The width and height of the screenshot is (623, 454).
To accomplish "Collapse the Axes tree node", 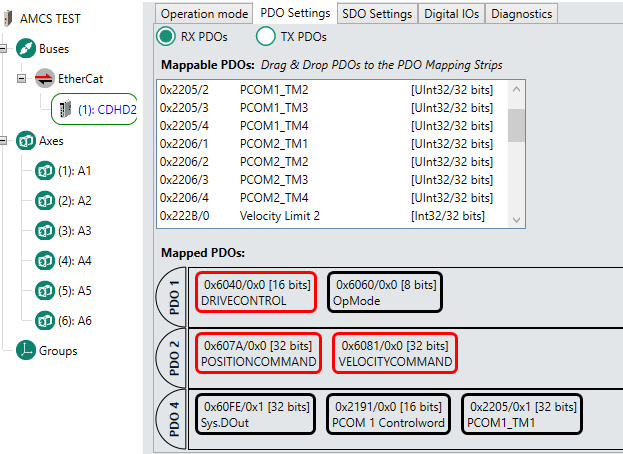I will pos(6,141).
